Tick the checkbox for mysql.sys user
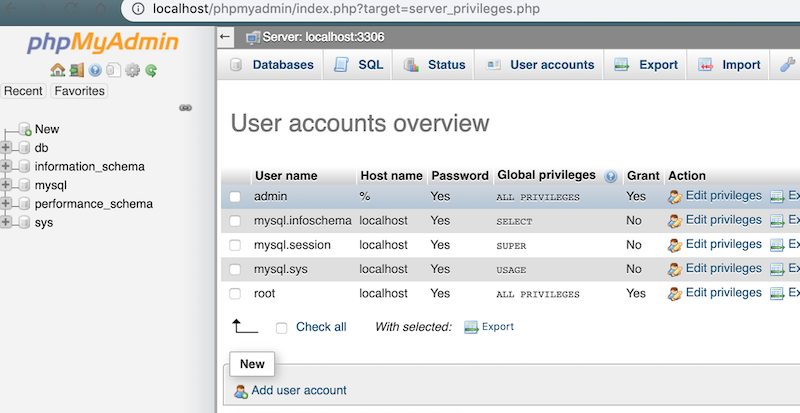This screenshot has width=800, height=413. pyautogui.click(x=235, y=269)
